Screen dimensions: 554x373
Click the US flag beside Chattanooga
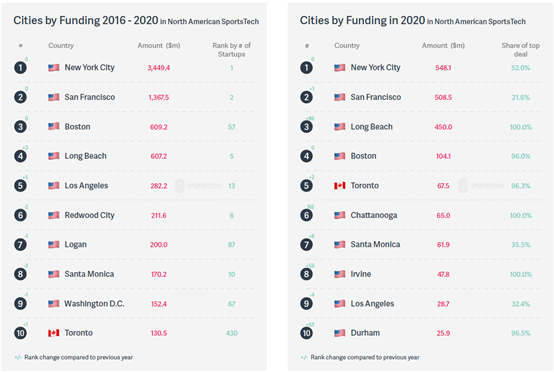tap(340, 215)
